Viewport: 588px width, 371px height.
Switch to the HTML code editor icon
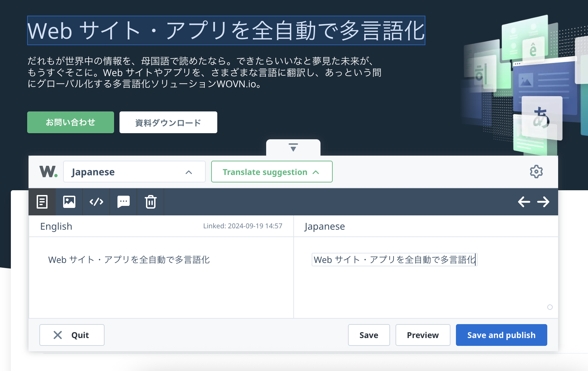(96, 202)
